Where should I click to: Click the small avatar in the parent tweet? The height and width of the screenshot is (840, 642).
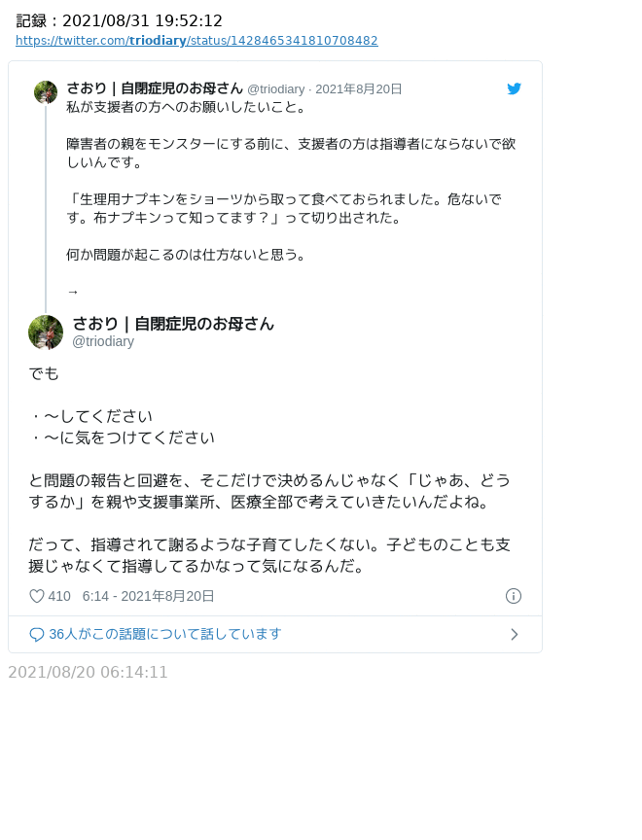pos(46,92)
